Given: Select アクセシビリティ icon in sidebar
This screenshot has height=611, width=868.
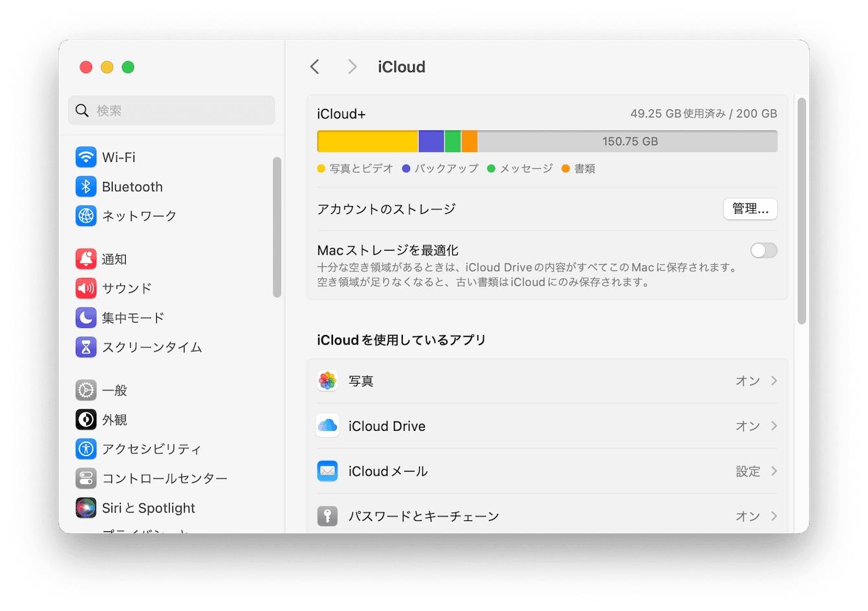Looking at the screenshot, I should (x=86, y=449).
